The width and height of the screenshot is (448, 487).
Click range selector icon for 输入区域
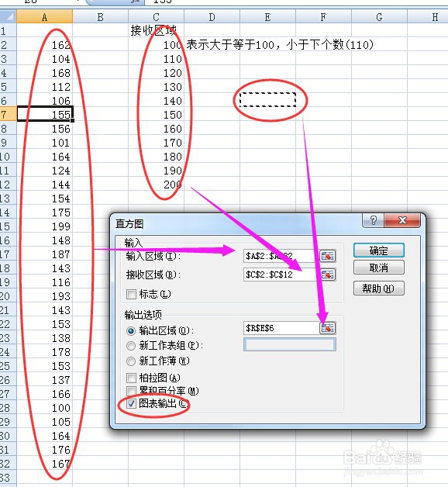[x=328, y=256]
